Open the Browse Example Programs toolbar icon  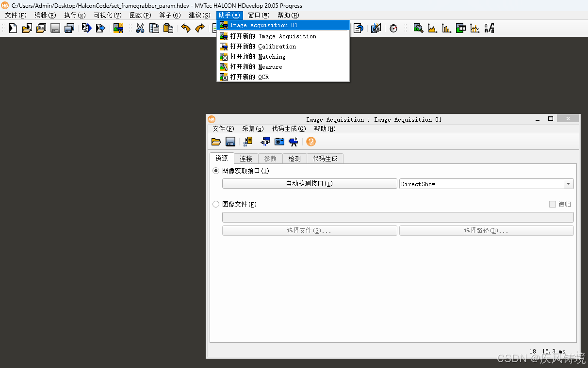41,28
